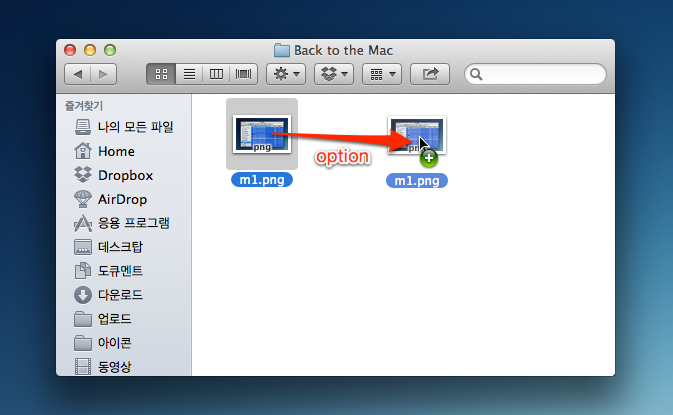Open 동영상 in the sidebar

tap(115, 367)
